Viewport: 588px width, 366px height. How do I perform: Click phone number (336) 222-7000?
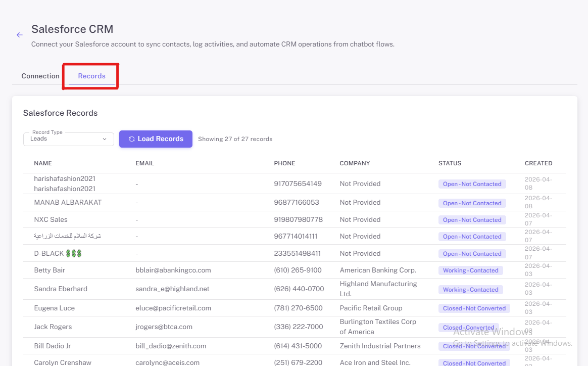(299, 327)
